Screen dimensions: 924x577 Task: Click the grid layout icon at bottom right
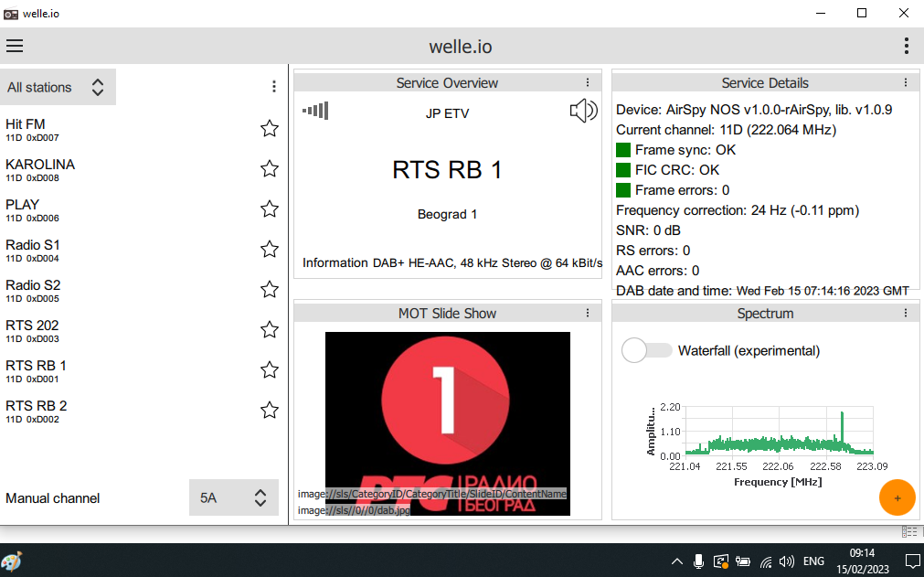[x=909, y=531]
